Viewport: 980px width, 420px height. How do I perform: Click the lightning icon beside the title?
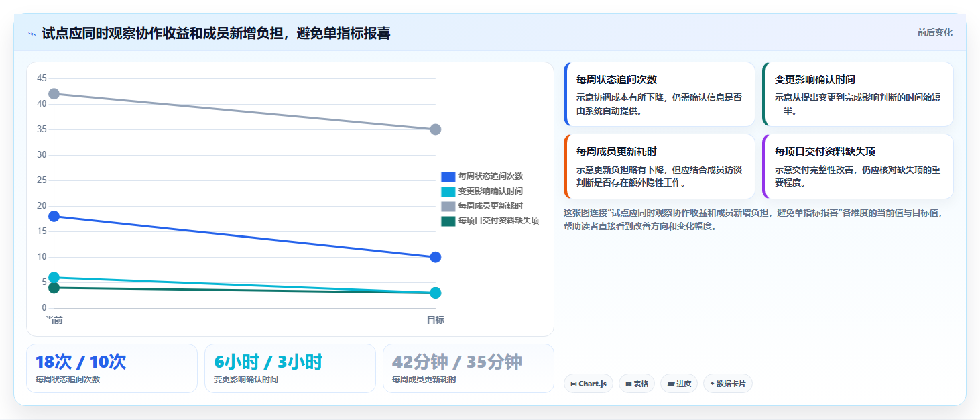coord(32,34)
